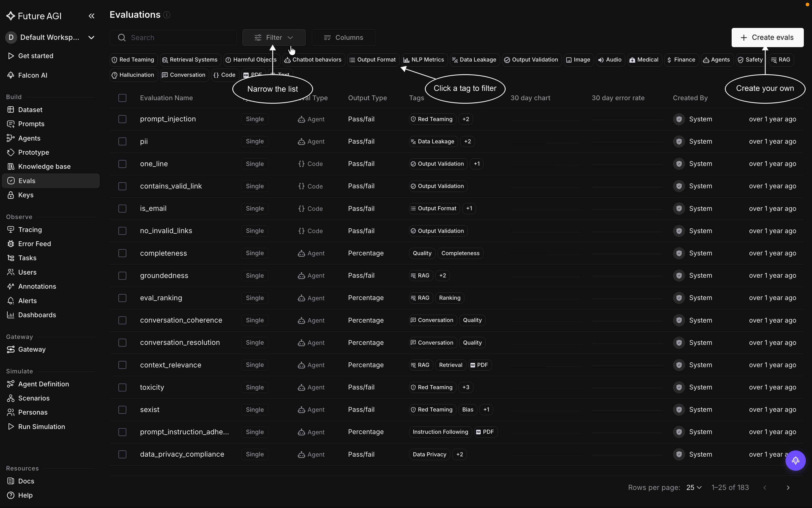Click the Tracing sidebar icon
This screenshot has width=812, height=508.
click(11, 229)
